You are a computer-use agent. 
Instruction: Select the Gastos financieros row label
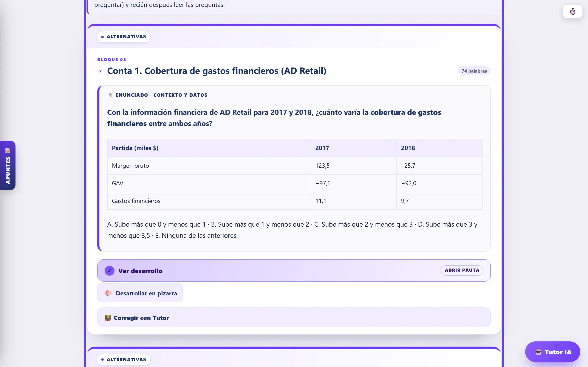click(x=136, y=201)
